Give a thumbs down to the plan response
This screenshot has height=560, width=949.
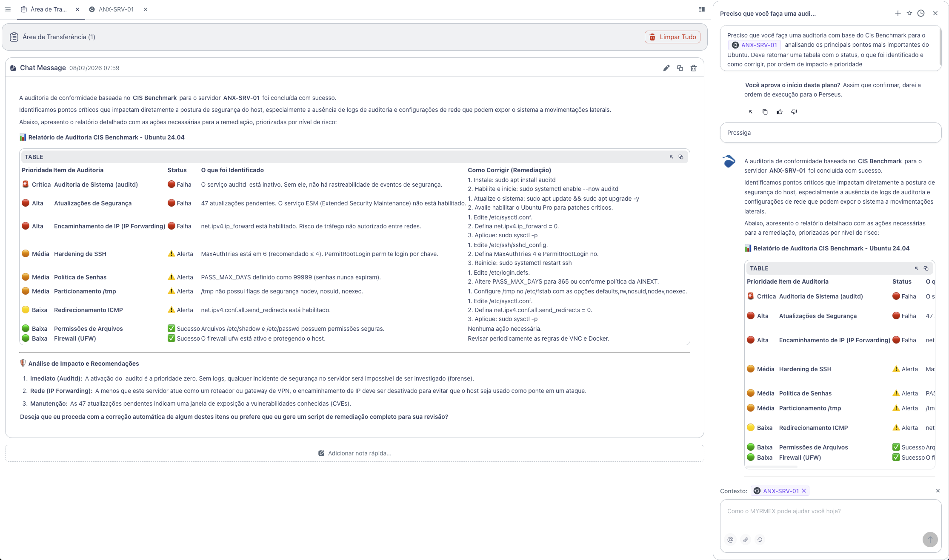click(793, 111)
